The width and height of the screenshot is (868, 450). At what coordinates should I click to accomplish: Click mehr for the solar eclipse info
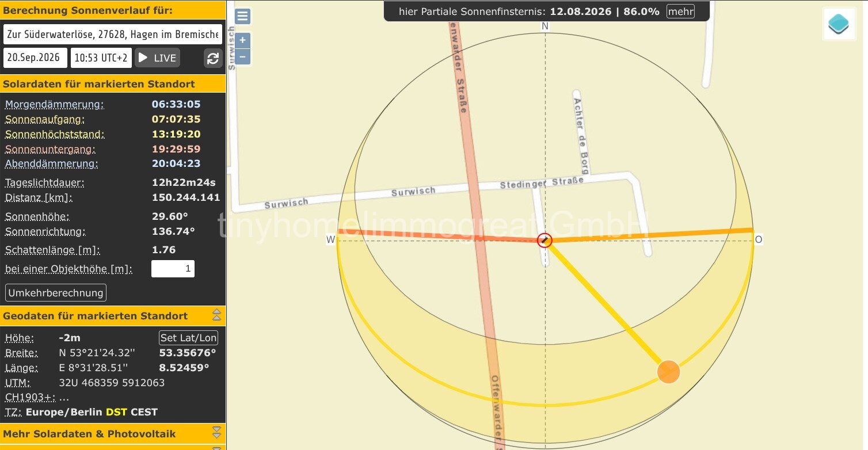[x=680, y=12]
